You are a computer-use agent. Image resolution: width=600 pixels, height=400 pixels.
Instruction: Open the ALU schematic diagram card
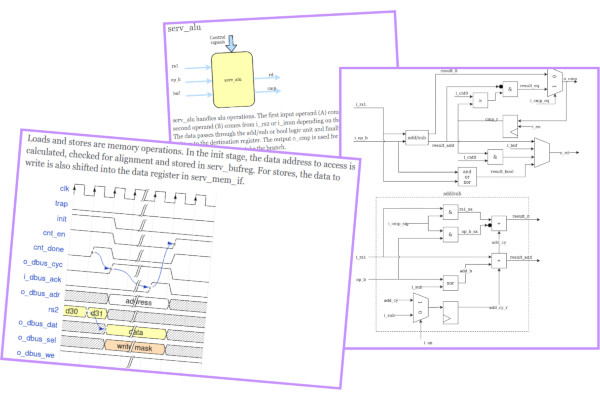(x=469, y=208)
